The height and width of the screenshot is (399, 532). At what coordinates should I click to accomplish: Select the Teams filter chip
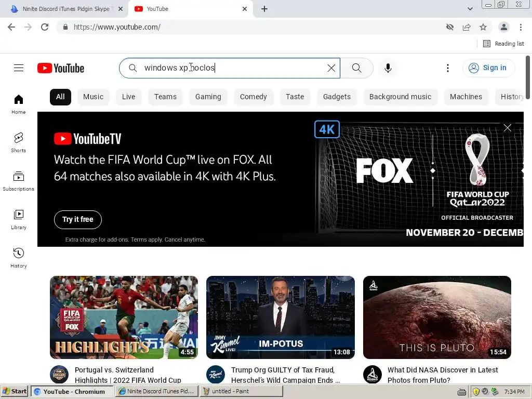click(x=166, y=97)
